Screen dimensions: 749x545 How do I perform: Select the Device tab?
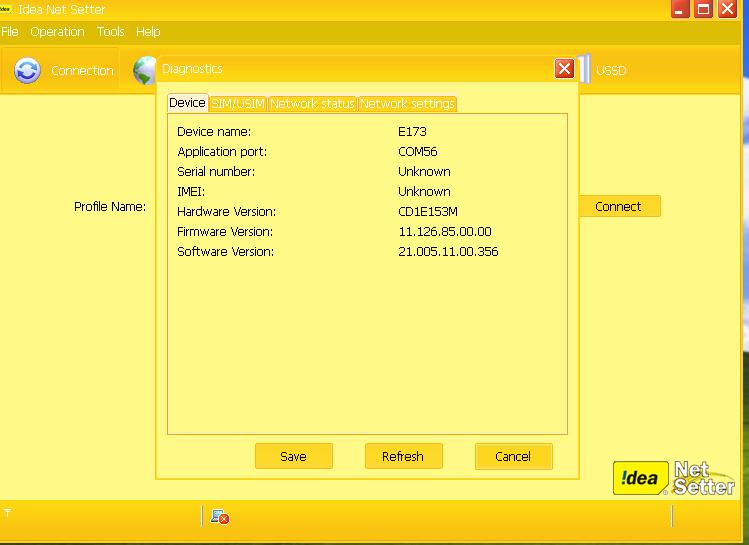coord(187,103)
